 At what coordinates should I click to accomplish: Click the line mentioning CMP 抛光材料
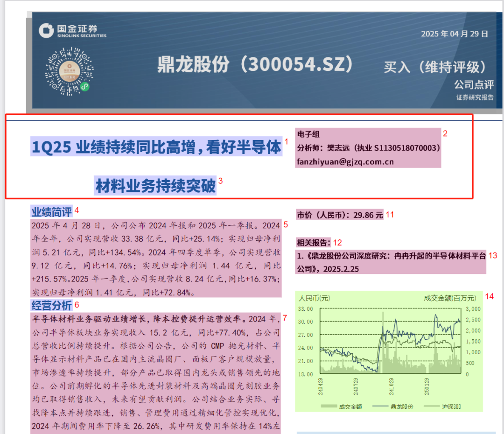point(156,346)
